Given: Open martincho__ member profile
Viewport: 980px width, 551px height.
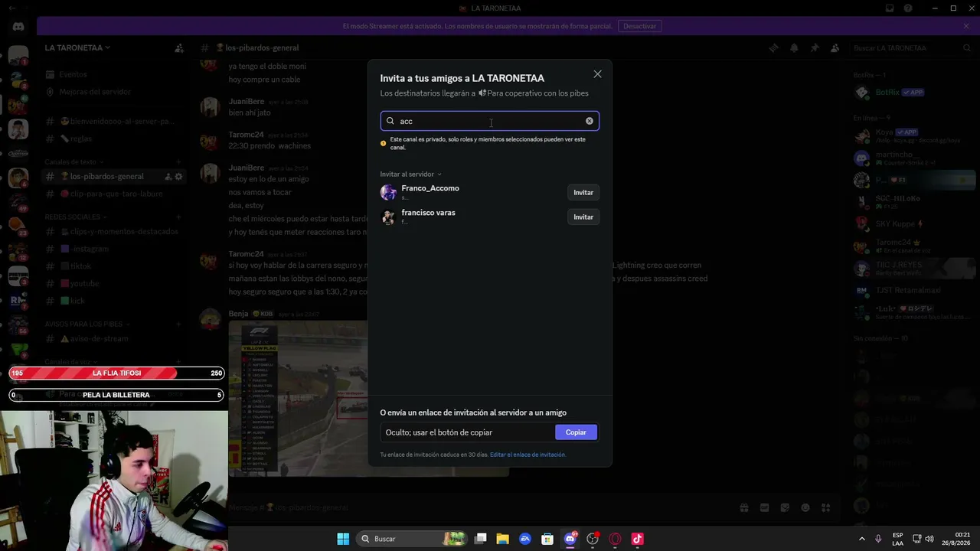Looking at the screenshot, I should tap(913, 158).
